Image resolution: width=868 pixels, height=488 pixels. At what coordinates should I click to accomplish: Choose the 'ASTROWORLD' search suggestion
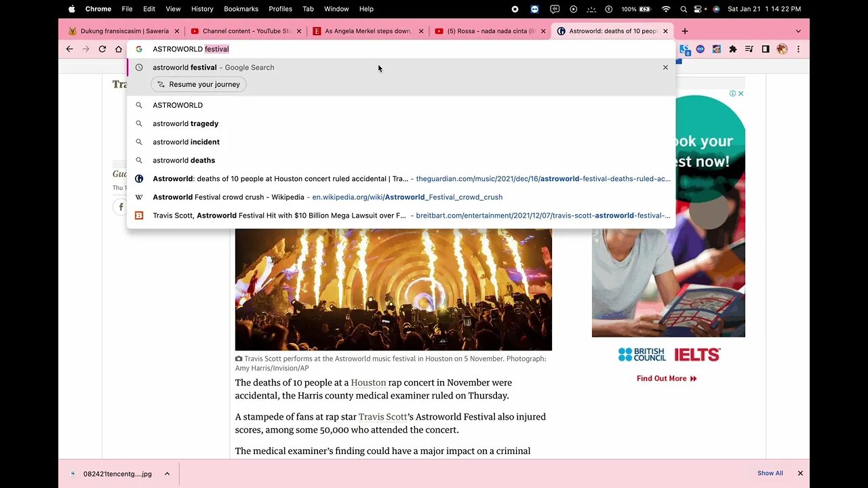click(x=401, y=105)
